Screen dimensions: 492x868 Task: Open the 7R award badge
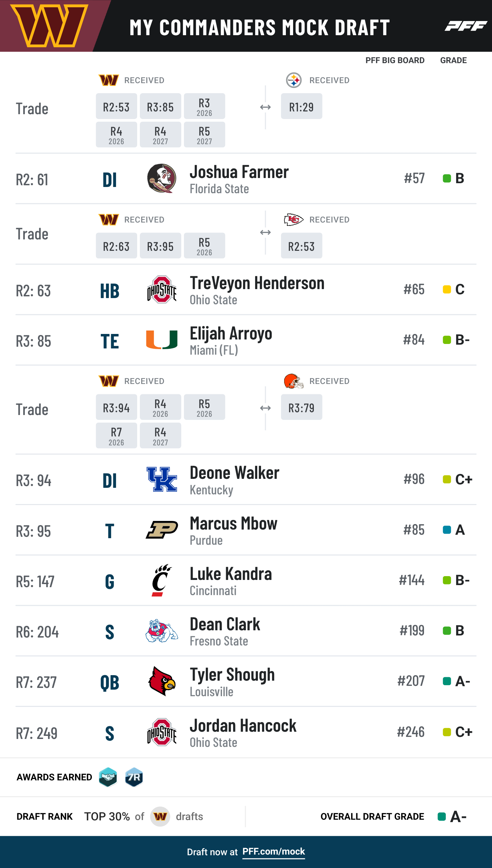(x=134, y=777)
